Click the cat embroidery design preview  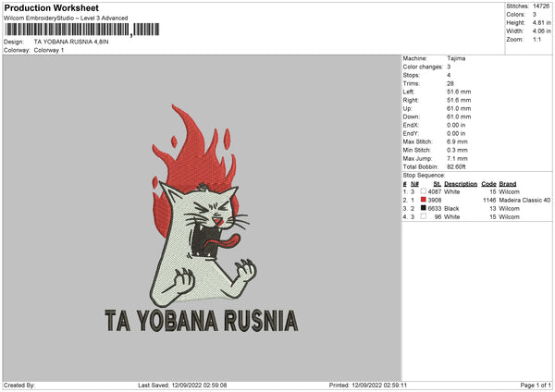(202, 217)
